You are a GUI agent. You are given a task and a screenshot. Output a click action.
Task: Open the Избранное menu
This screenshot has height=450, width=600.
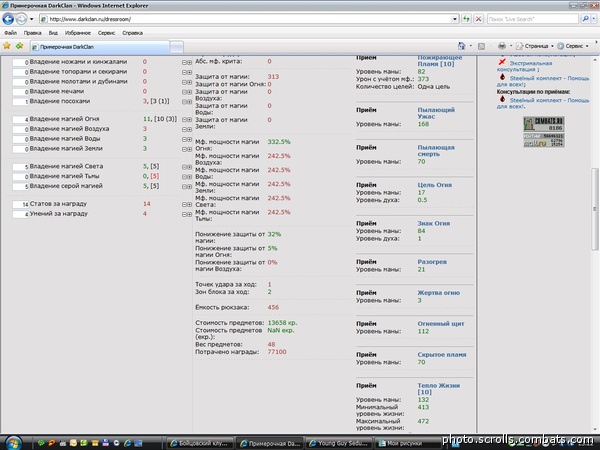click(x=78, y=33)
